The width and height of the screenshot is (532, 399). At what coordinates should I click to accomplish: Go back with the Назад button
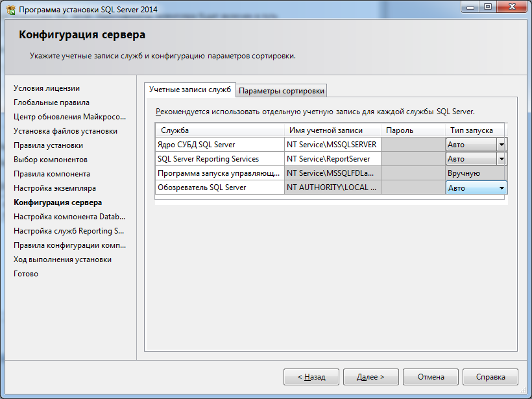tap(311, 377)
